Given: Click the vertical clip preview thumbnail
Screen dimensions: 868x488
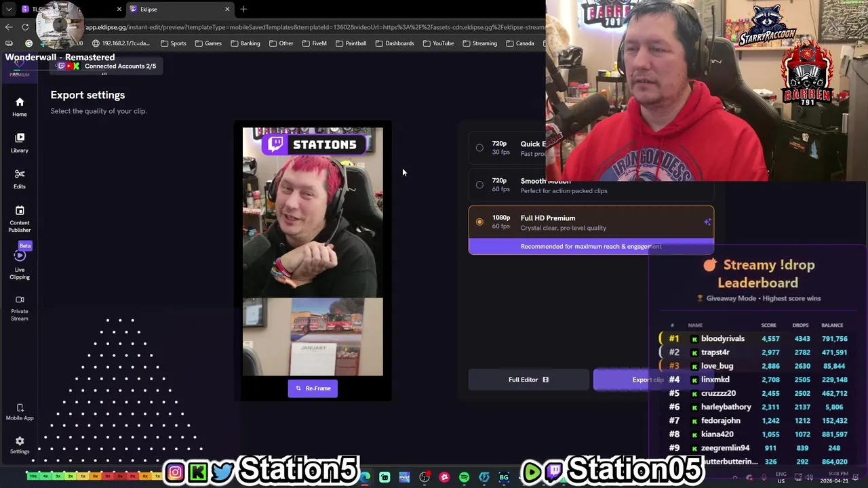Looking at the screenshot, I should 313,251.
